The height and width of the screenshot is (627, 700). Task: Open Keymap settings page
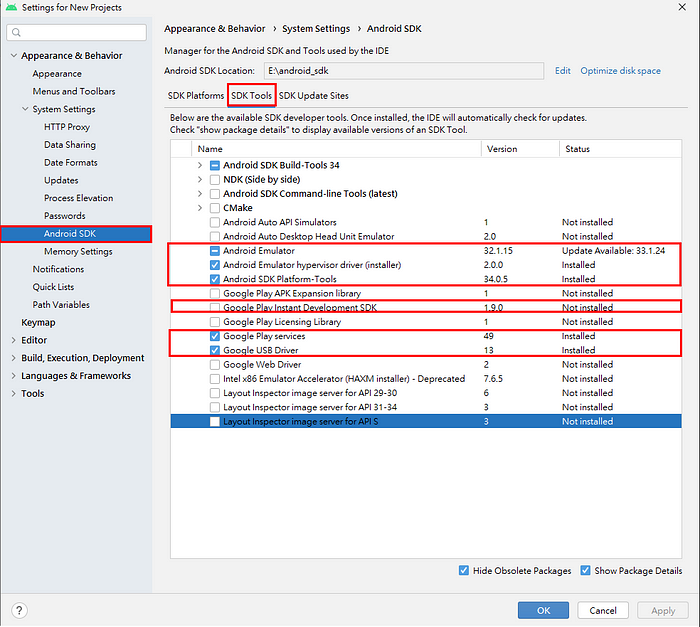pos(38,322)
